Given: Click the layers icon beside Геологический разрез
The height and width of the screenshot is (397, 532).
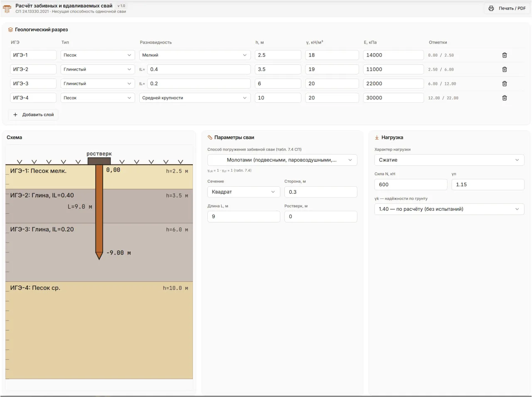Looking at the screenshot, I should pos(10,30).
